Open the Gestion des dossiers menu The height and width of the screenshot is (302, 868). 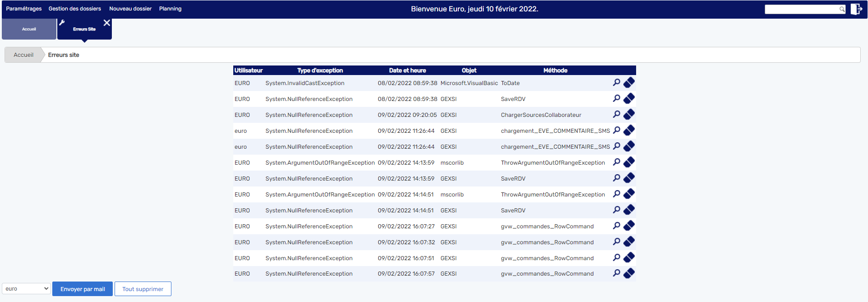pyautogui.click(x=75, y=9)
